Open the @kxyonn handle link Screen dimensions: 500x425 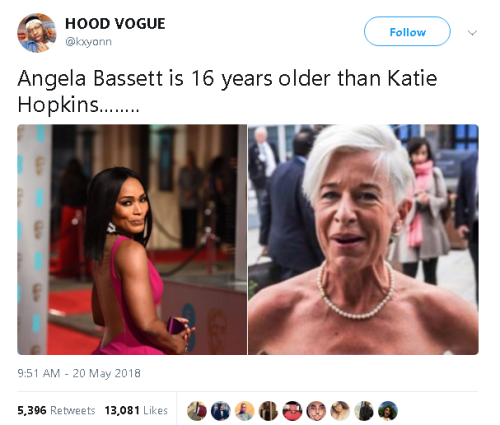pyautogui.click(x=88, y=42)
